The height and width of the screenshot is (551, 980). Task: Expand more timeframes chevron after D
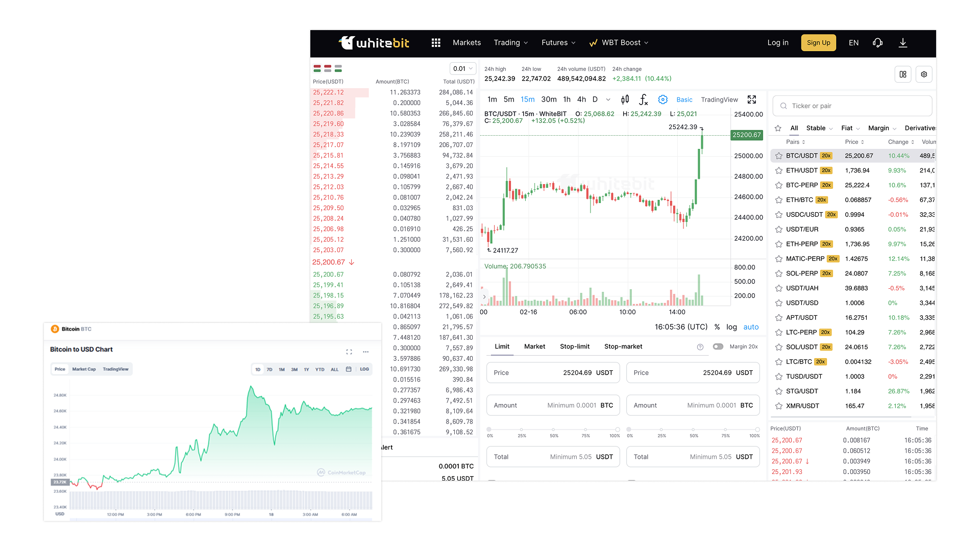tap(608, 99)
